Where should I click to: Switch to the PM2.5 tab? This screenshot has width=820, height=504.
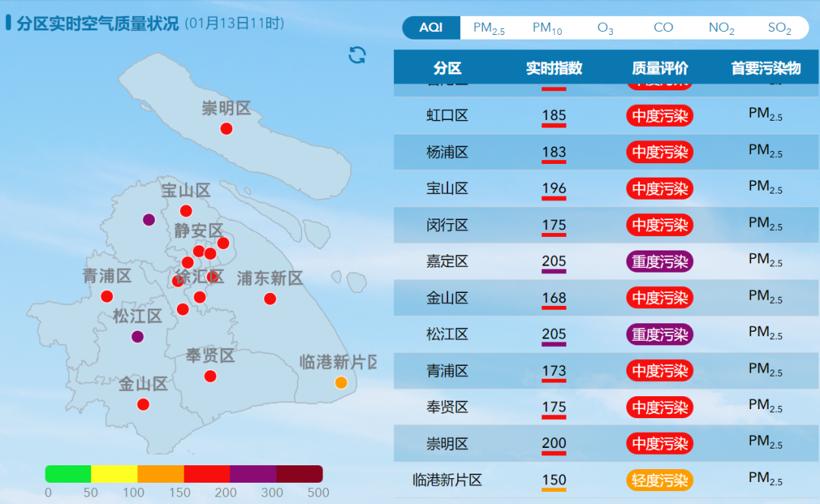coord(489,28)
